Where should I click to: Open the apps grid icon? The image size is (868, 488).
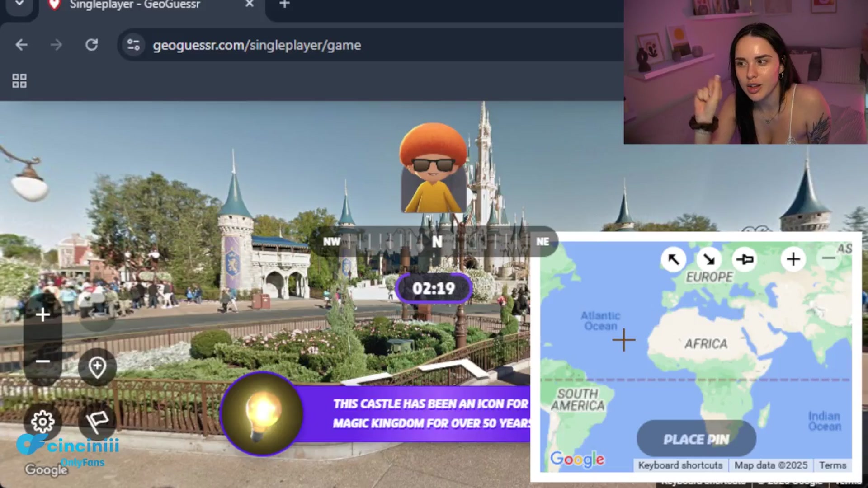(x=19, y=81)
